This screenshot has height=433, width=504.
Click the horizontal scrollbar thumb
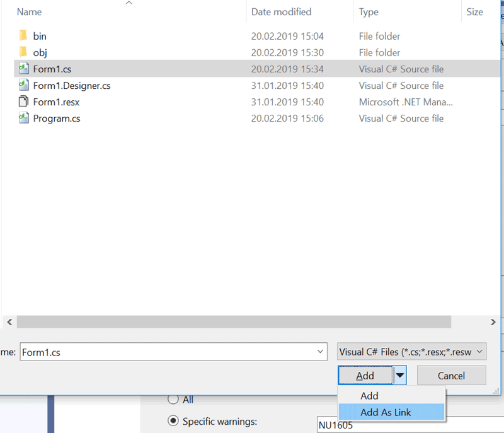click(234, 322)
